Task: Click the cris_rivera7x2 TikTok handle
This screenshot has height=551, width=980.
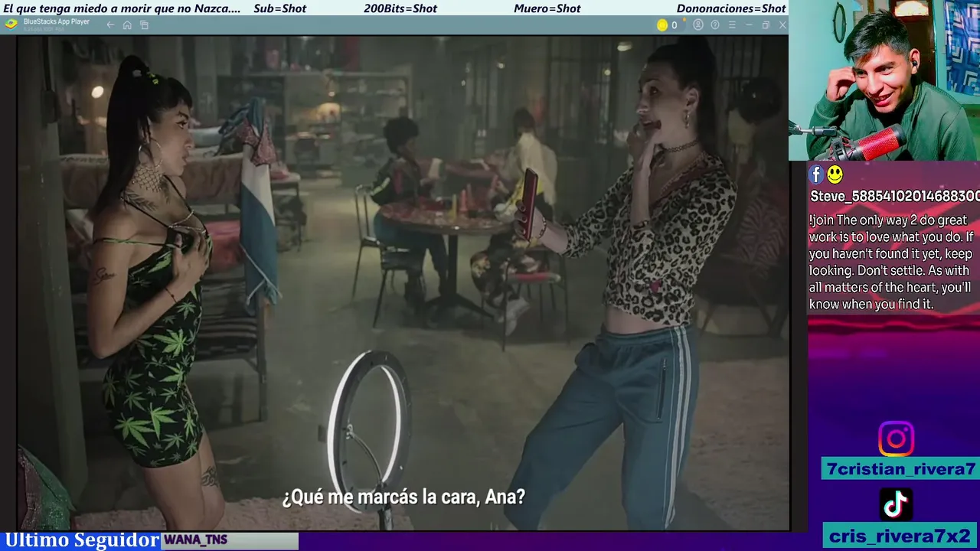Action: click(x=900, y=536)
